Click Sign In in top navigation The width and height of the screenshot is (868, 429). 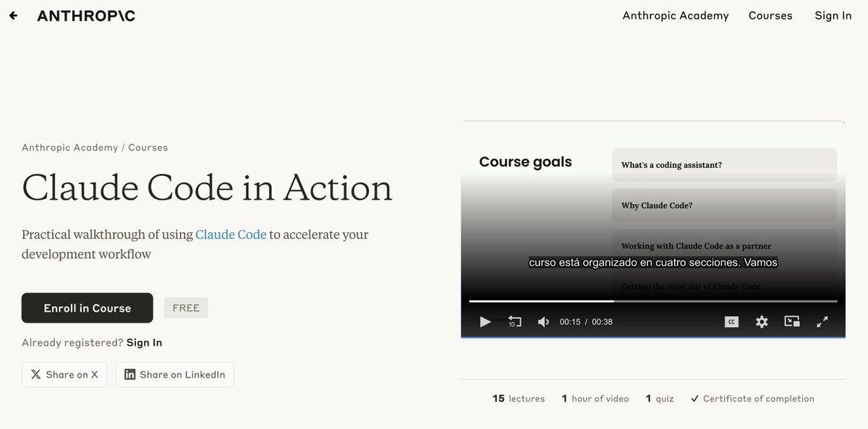[x=833, y=15]
